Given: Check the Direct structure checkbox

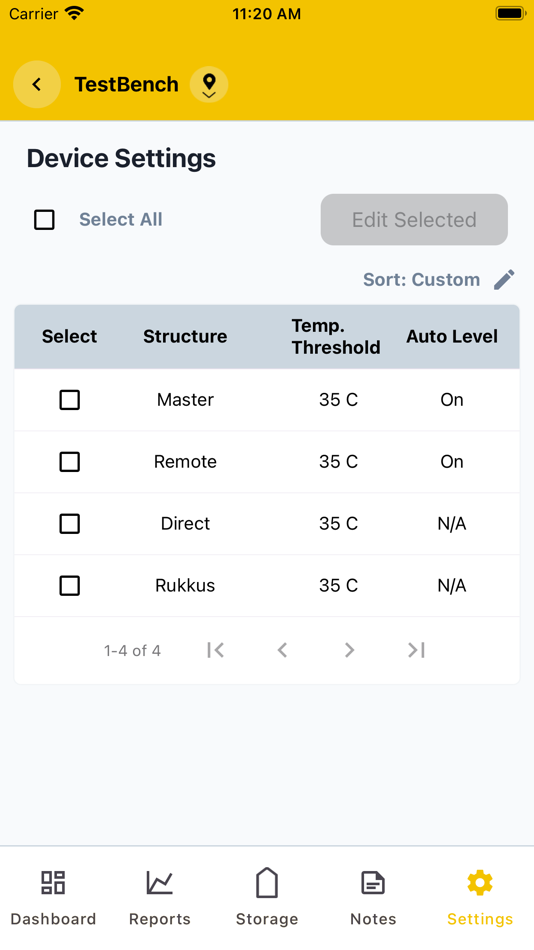Looking at the screenshot, I should (70, 523).
